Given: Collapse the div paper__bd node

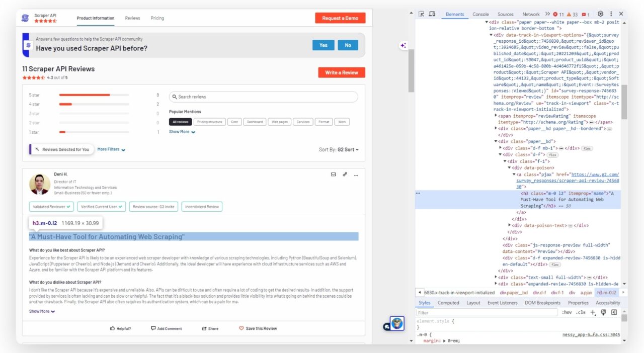Looking at the screenshot, I should (x=497, y=142).
